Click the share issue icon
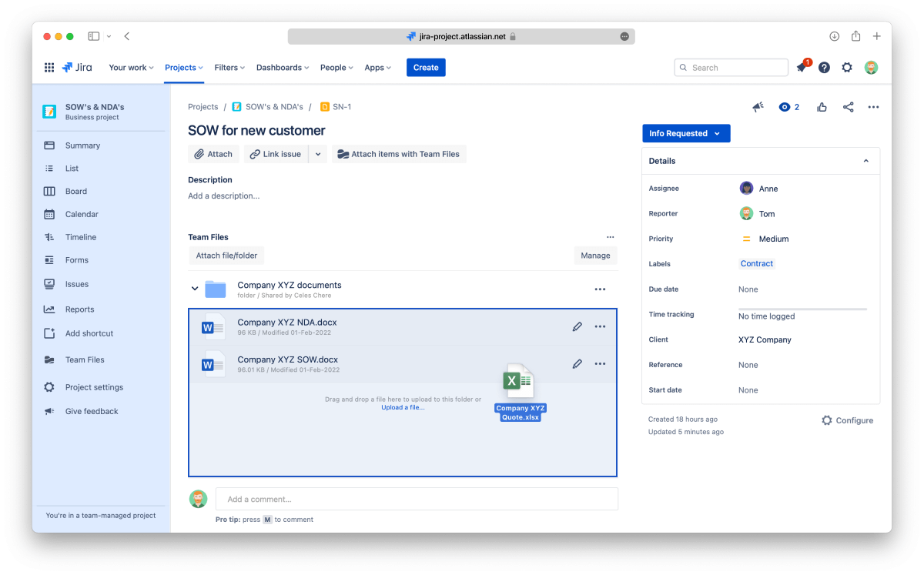The image size is (924, 575). 848,107
